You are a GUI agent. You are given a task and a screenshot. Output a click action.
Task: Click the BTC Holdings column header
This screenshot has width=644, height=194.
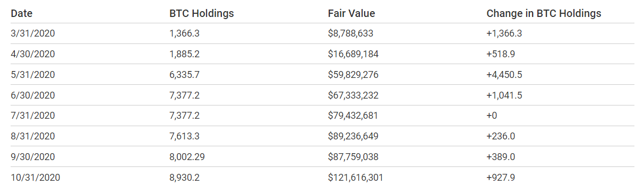(x=201, y=13)
